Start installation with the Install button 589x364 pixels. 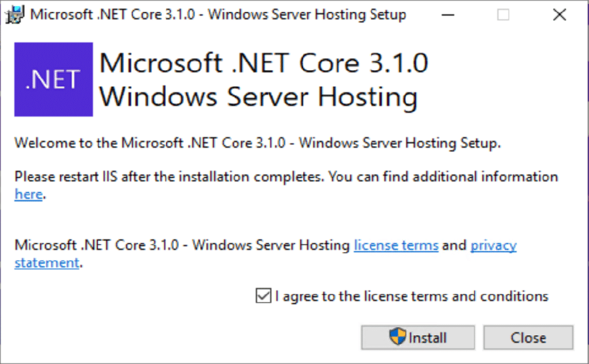coord(418,338)
